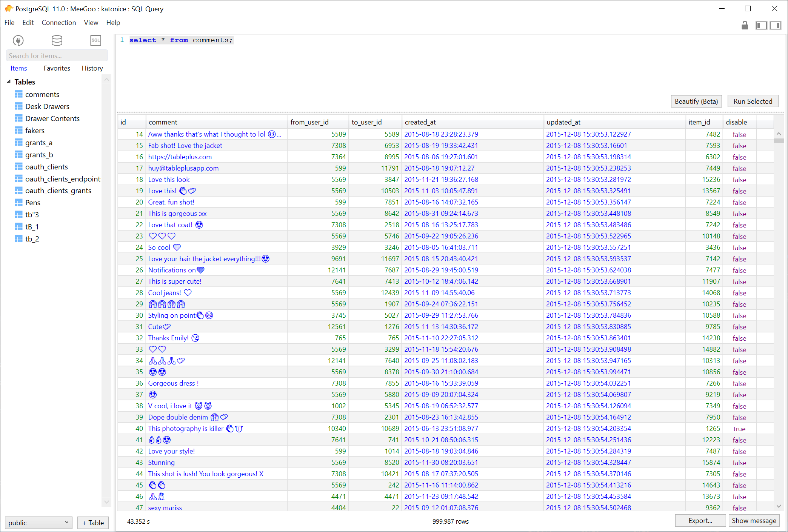Toggle the disable value for row 40
The height and width of the screenshot is (532, 788).
point(739,429)
